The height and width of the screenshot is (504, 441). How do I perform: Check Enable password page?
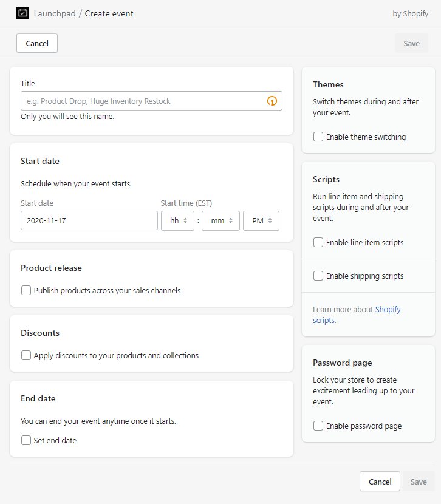(x=318, y=426)
